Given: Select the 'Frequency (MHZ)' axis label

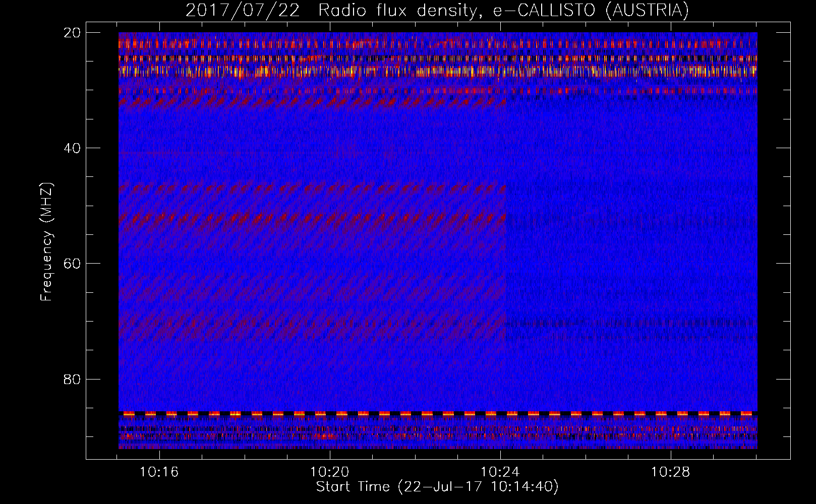Looking at the screenshot, I should click(x=46, y=242).
